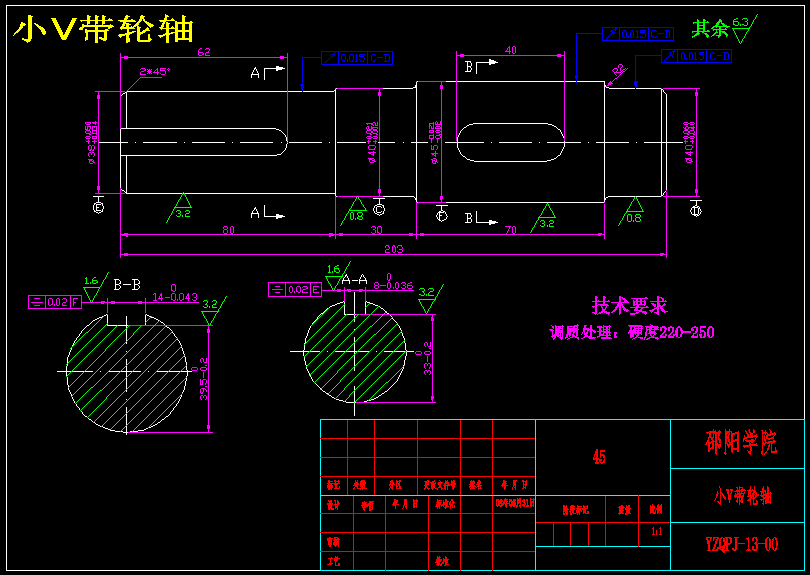Select the 3.2 roughness symbol above dimension 70

click(543, 218)
